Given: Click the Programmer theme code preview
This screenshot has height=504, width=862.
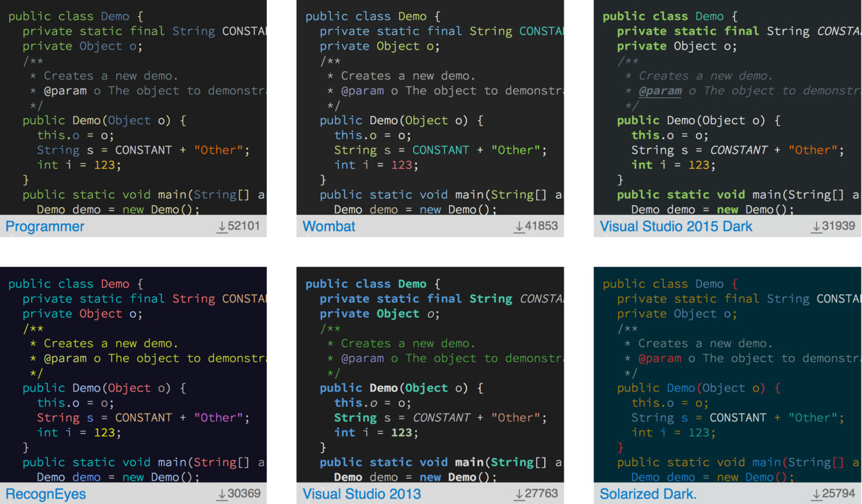Looking at the screenshot, I should (x=133, y=107).
